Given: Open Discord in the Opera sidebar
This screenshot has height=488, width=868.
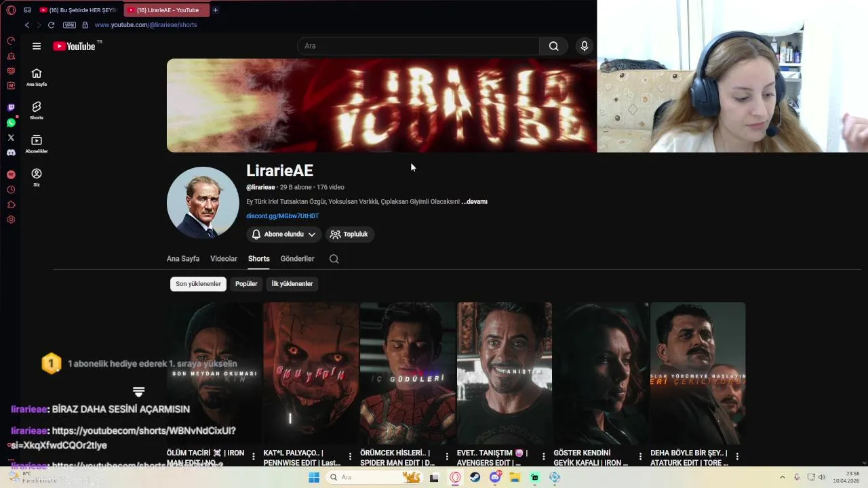Looking at the screenshot, I should [11, 152].
